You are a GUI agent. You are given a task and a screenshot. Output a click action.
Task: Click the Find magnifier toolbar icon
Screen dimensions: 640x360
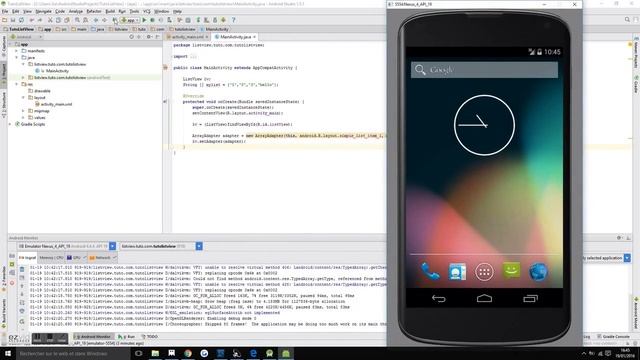(x=77, y=20)
